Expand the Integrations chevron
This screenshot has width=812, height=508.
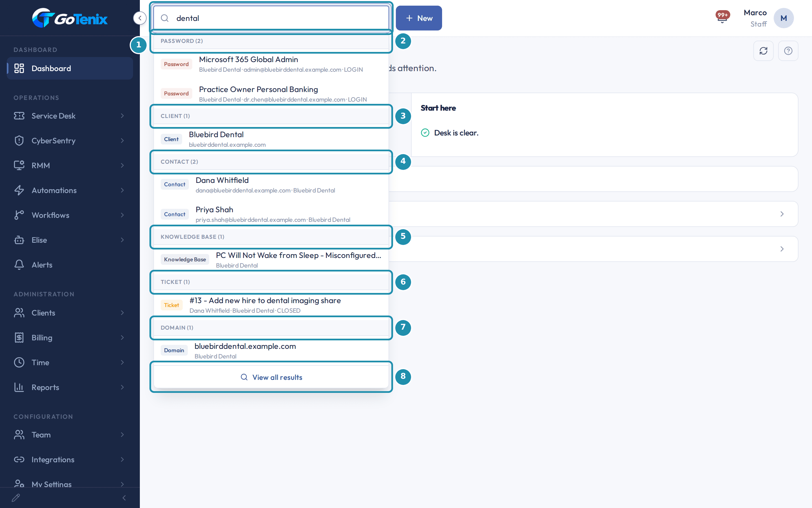(x=122, y=459)
